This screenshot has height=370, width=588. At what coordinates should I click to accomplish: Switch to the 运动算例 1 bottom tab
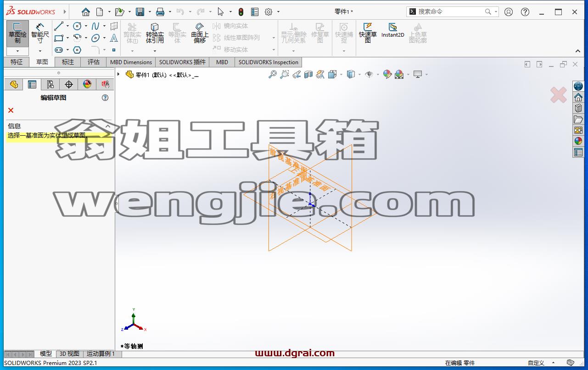[x=101, y=353]
